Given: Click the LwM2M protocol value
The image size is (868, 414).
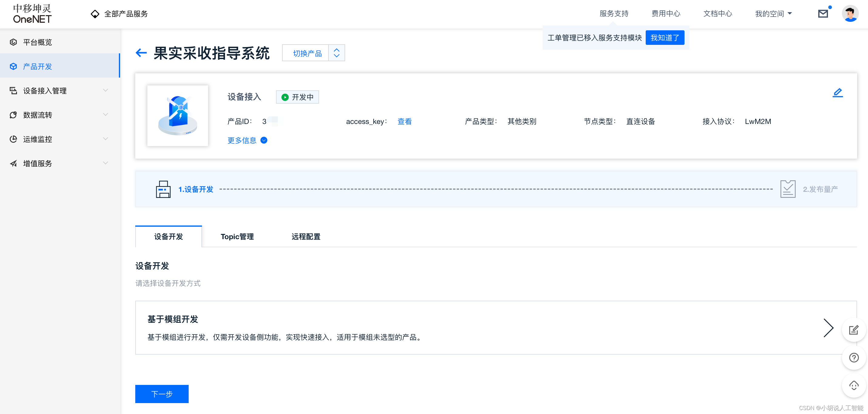Looking at the screenshot, I should pyautogui.click(x=758, y=122).
